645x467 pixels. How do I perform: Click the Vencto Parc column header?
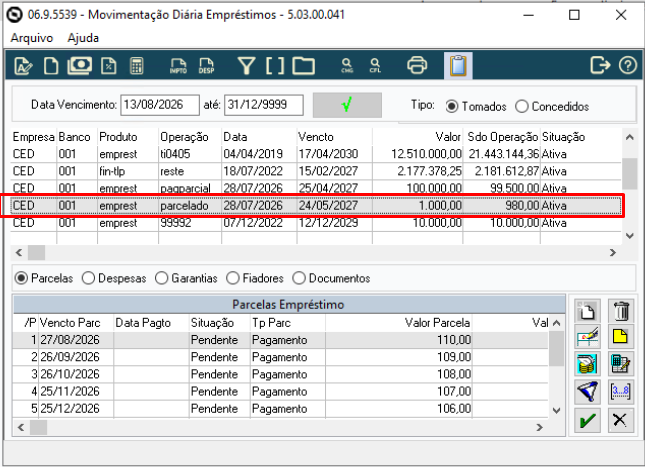point(76,323)
